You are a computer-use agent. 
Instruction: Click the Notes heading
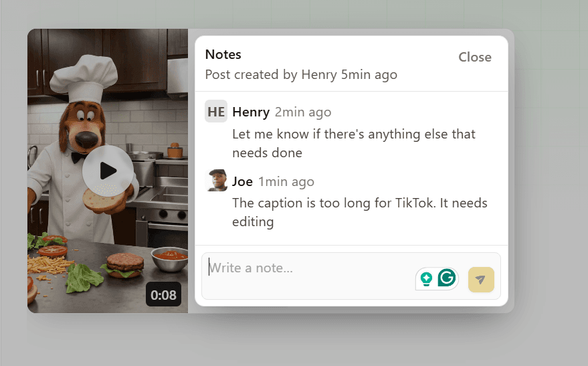point(223,54)
